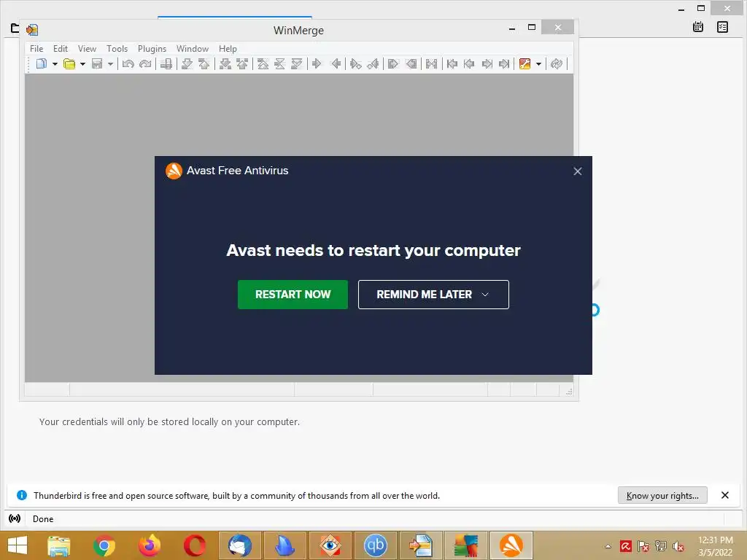Open the Thunderbird calendar icon

(x=698, y=27)
